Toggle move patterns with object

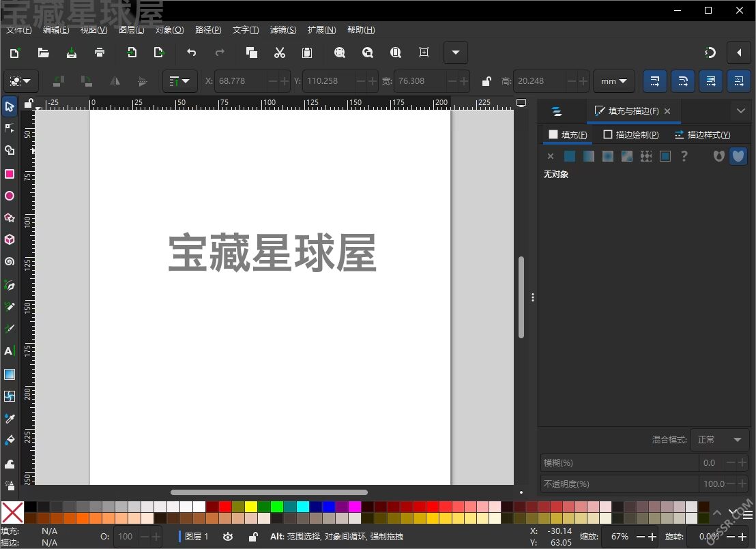(739, 81)
